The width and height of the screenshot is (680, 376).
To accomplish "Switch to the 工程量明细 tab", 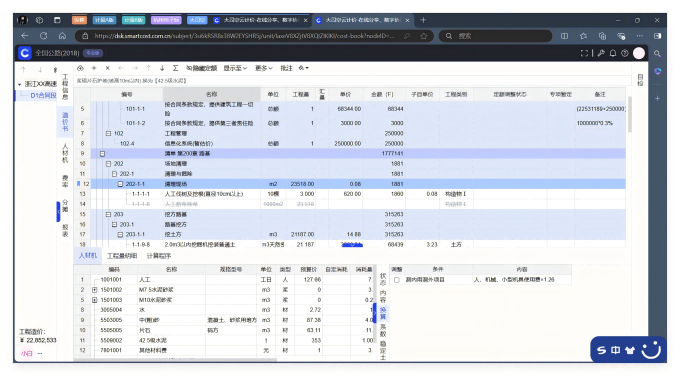I will (122, 256).
